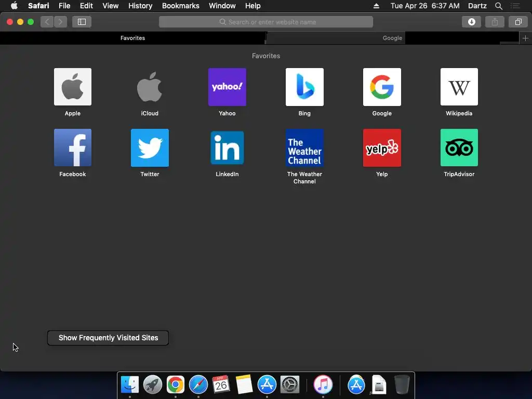Viewport: 532px width, 399px height.
Task: Open the document file in the Dock
Action: 379,384
